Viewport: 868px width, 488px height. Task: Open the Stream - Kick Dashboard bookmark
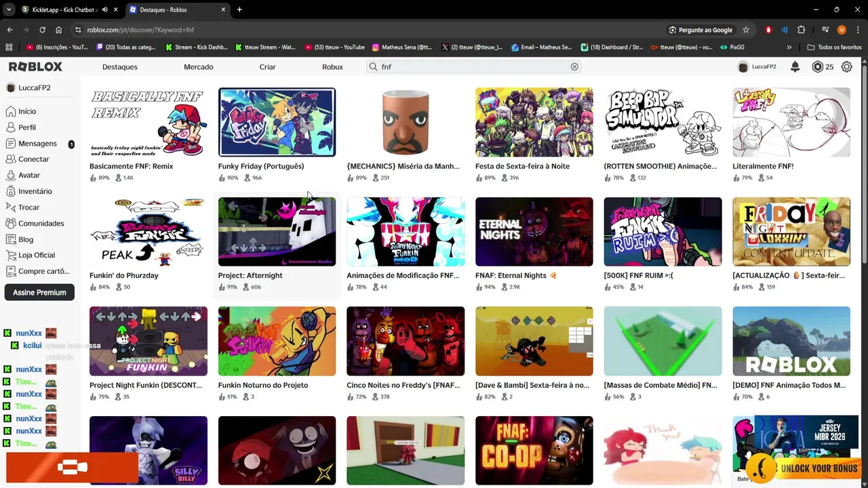tap(197, 47)
